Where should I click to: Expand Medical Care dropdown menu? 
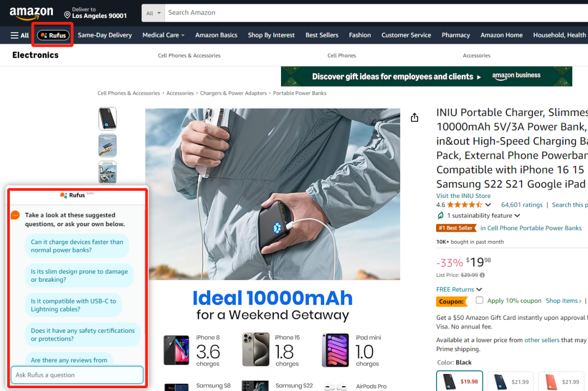pyautogui.click(x=163, y=35)
